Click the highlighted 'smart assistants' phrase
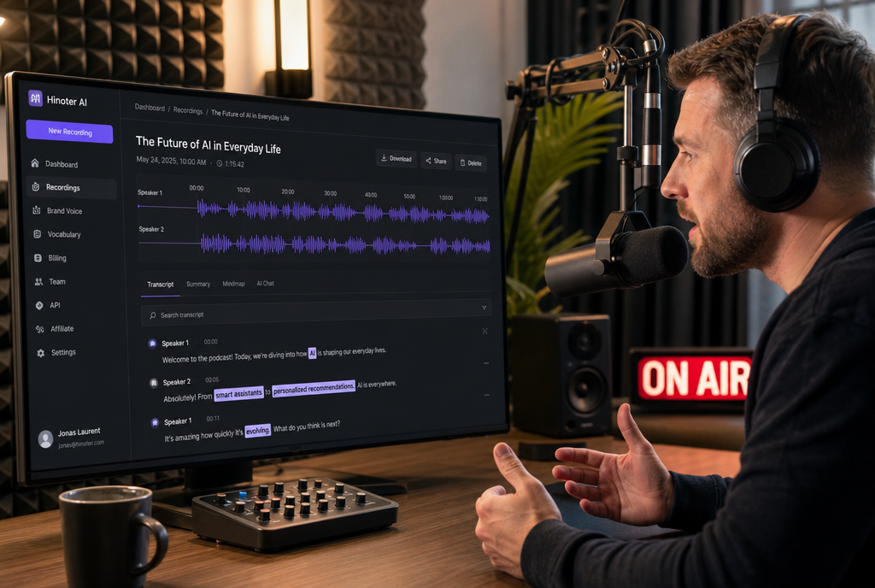Viewport: 875px width, 588px height. point(238,394)
